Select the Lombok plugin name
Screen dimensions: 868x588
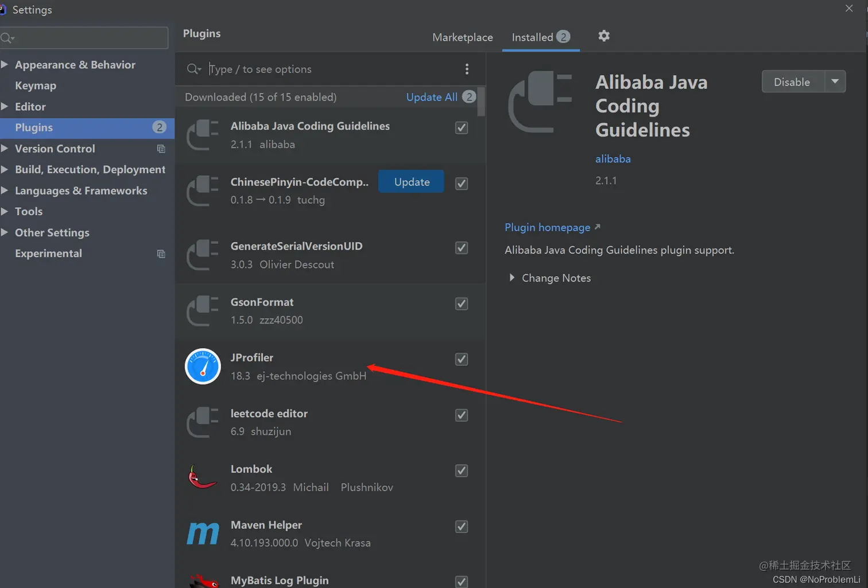click(x=251, y=469)
